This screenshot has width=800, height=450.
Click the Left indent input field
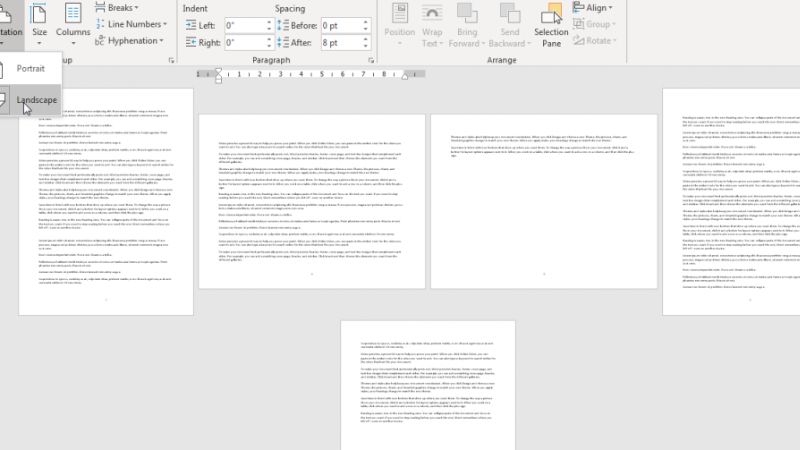click(243, 25)
